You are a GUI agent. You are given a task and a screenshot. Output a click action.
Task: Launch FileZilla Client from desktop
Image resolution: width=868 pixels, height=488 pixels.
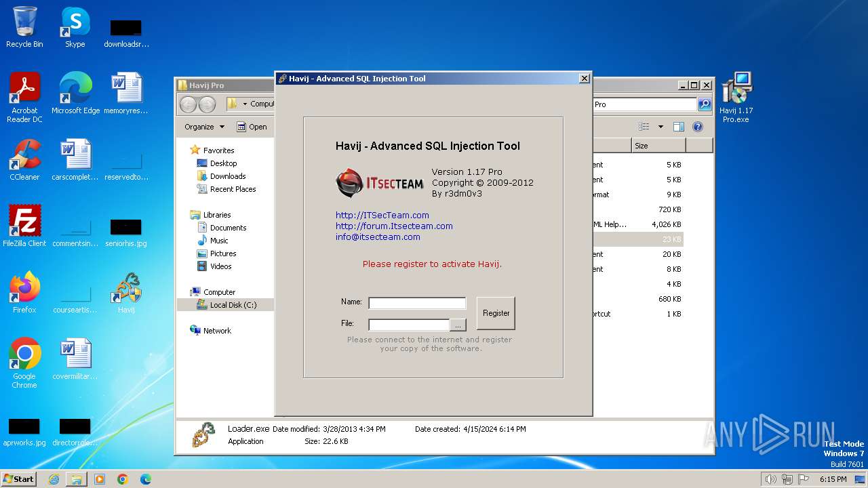click(x=24, y=226)
